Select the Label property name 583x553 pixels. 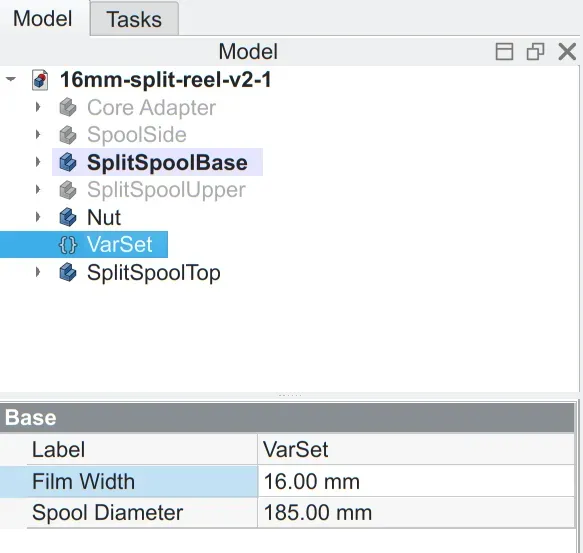(x=58, y=449)
